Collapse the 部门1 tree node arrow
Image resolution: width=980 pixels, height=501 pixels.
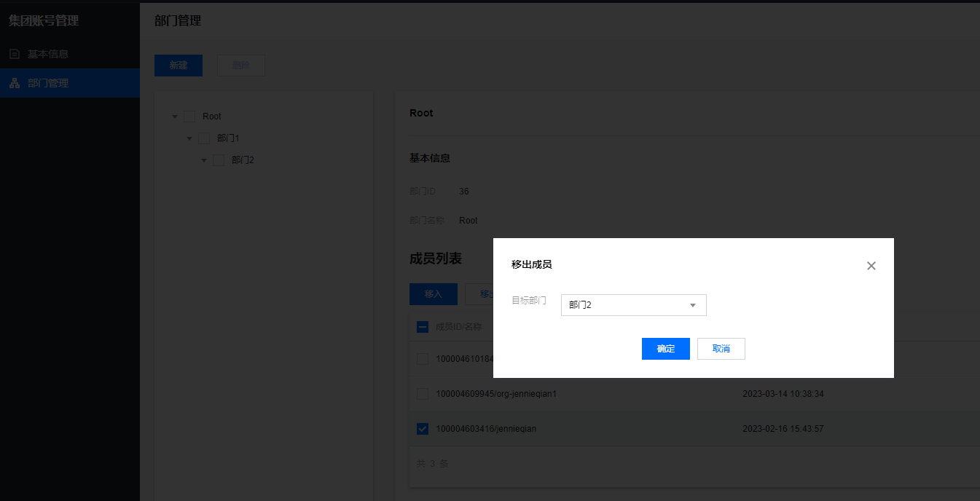pos(189,138)
